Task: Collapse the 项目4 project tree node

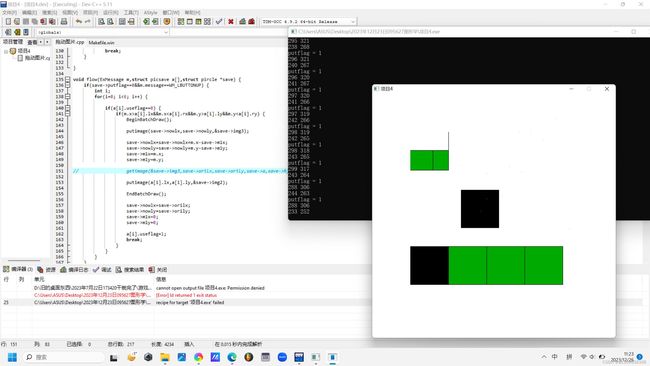Action: point(6,51)
